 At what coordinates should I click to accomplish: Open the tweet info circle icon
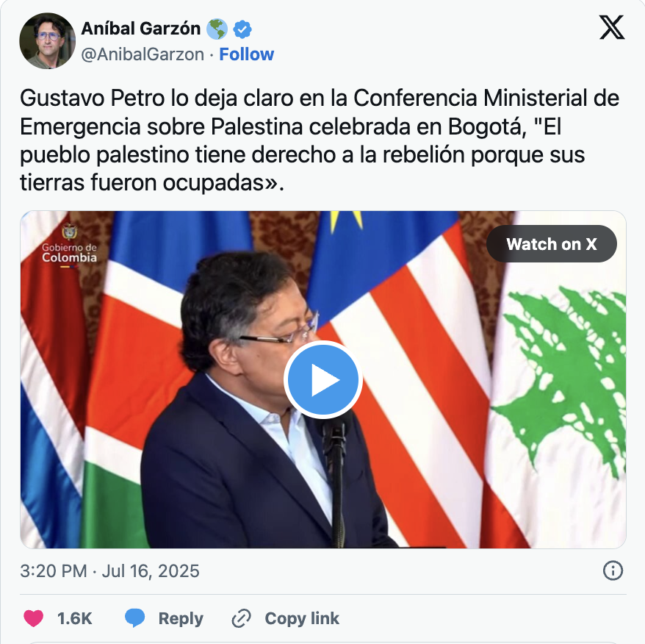click(x=613, y=570)
